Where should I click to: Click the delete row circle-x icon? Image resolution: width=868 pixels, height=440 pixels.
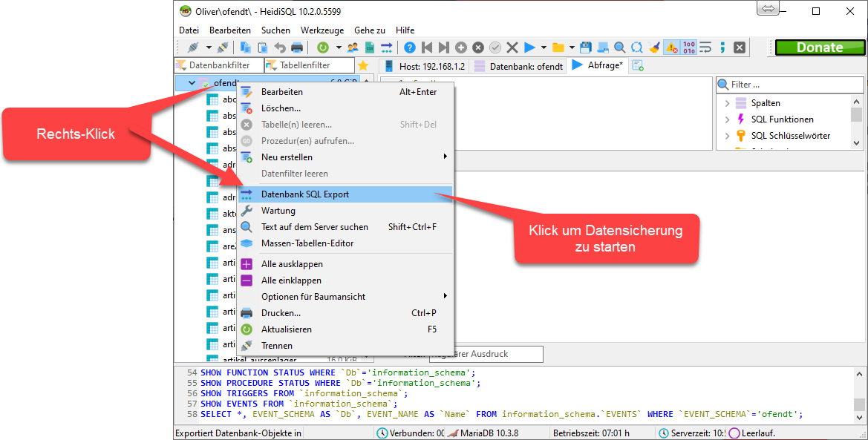pyautogui.click(x=478, y=47)
